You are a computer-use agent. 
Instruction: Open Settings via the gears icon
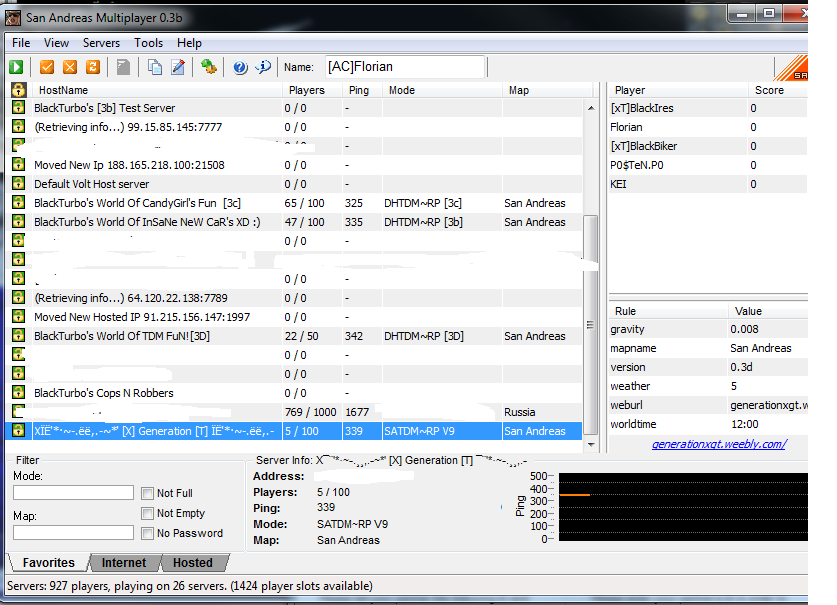(x=208, y=67)
